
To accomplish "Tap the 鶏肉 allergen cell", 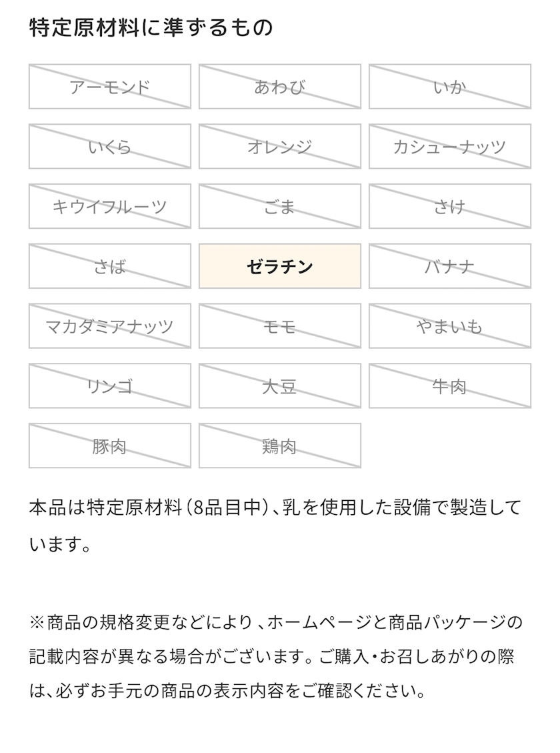I will click(x=279, y=446).
